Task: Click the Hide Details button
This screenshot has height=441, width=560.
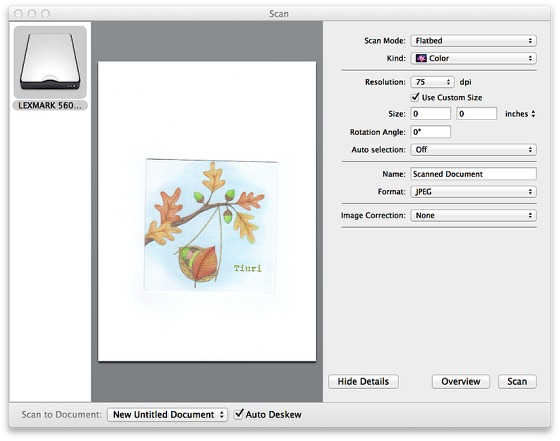Action: tap(363, 382)
